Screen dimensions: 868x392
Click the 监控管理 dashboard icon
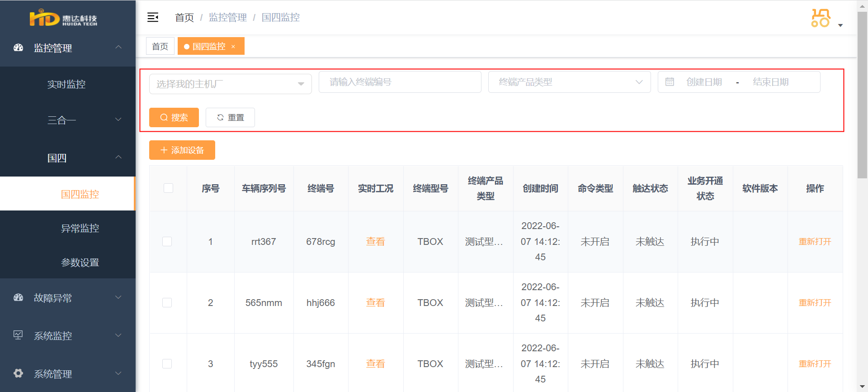pos(18,48)
